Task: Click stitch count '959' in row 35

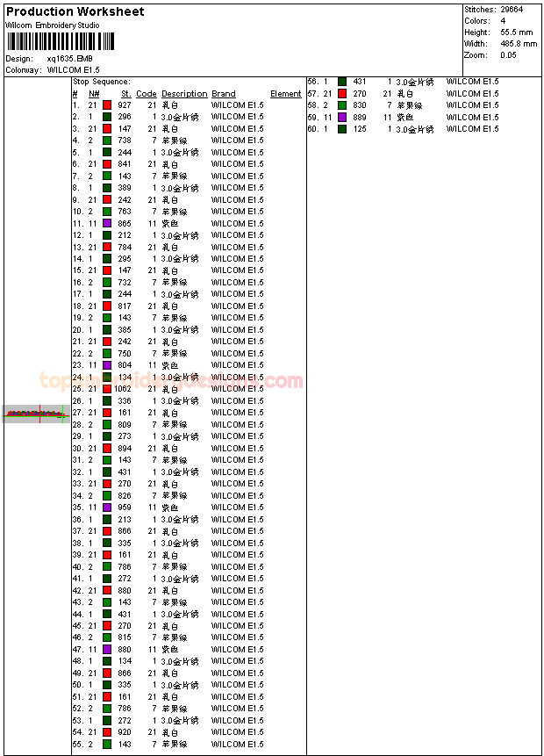Action: (125, 508)
